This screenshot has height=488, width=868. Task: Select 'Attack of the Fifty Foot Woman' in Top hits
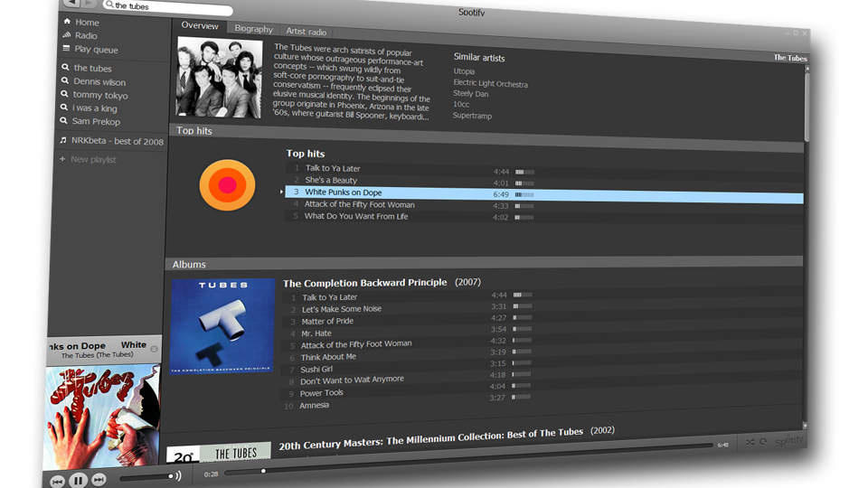[x=359, y=204]
